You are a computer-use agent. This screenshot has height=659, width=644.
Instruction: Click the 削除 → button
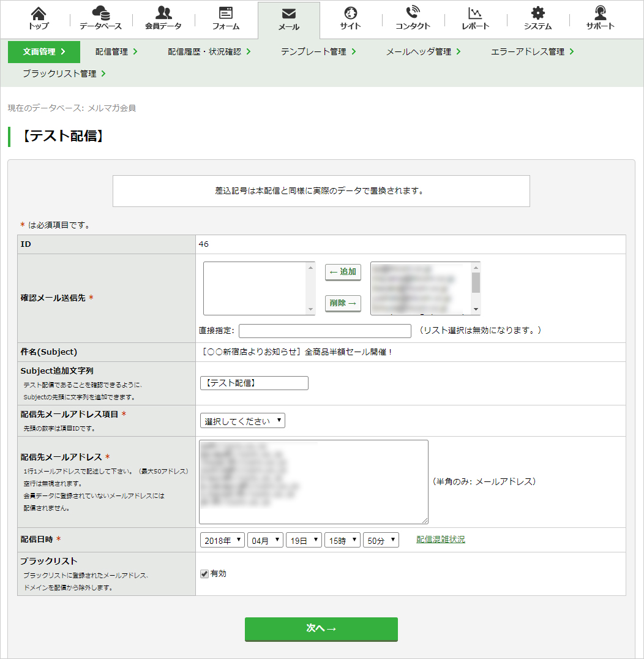pyautogui.click(x=343, y=303)
